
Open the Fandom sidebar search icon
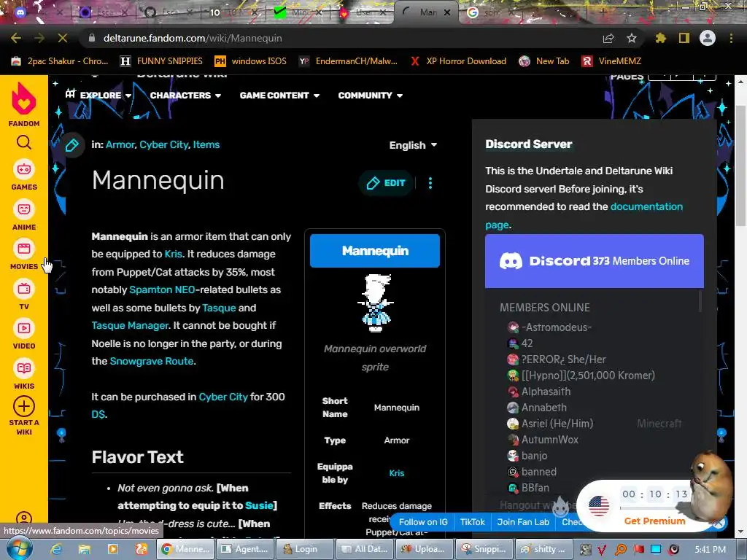click(24, 142)
